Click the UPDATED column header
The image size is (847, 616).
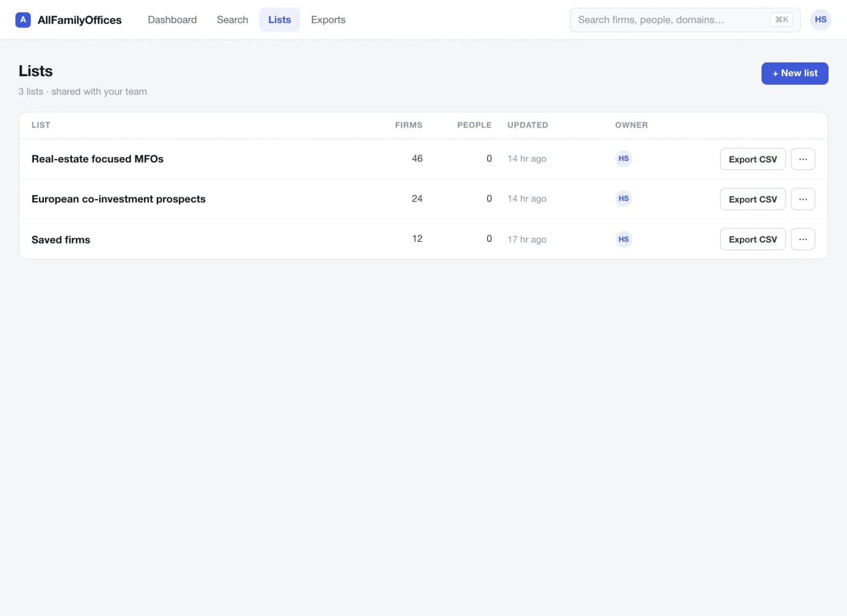tap(528, 125)
